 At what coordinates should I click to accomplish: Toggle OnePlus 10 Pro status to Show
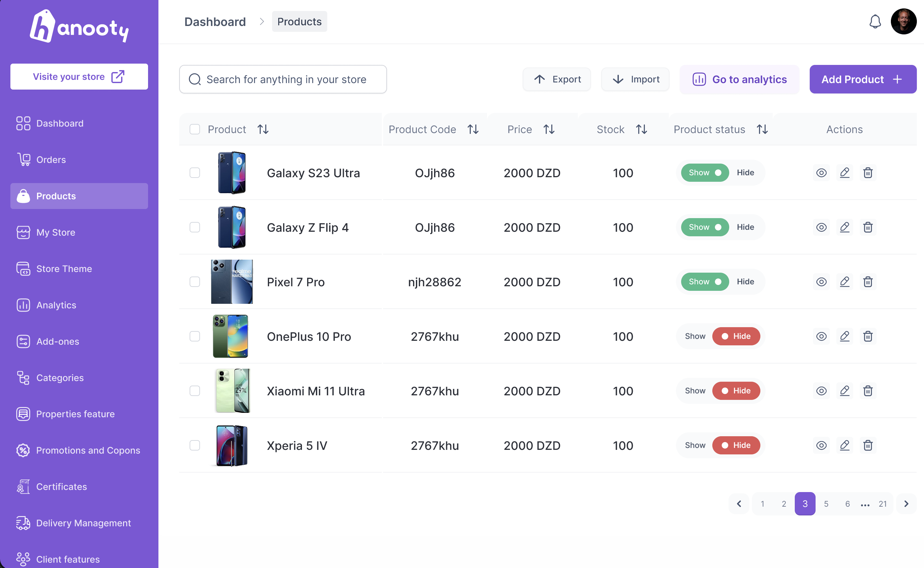695,336
